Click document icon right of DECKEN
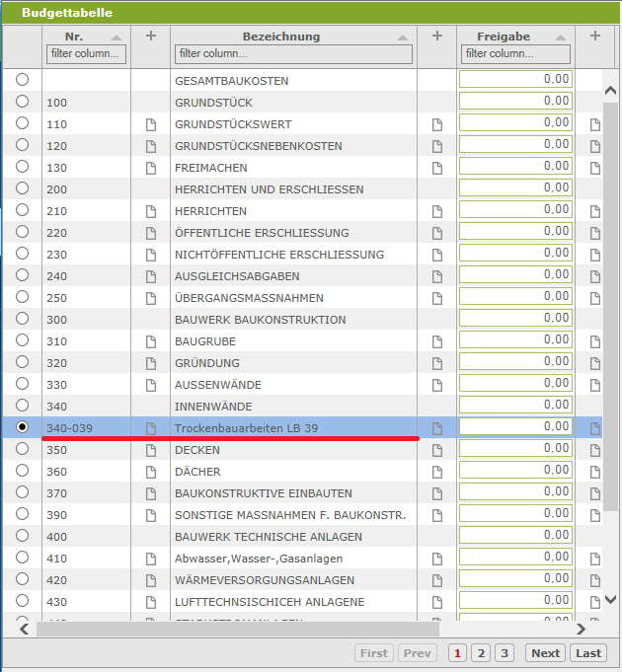Image resolution: width=622 pixels, height=672 pixels. click(x=437, y=450)
